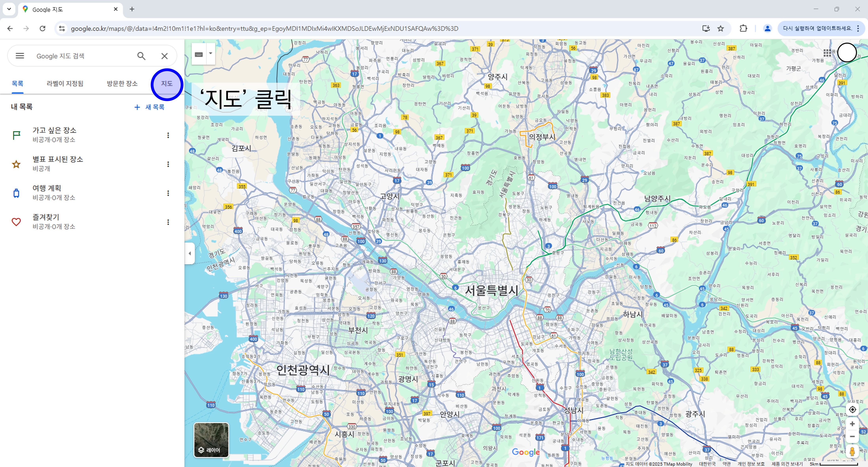Click the show my location icon
The image size is (868, 467).
tap(852, 409)
